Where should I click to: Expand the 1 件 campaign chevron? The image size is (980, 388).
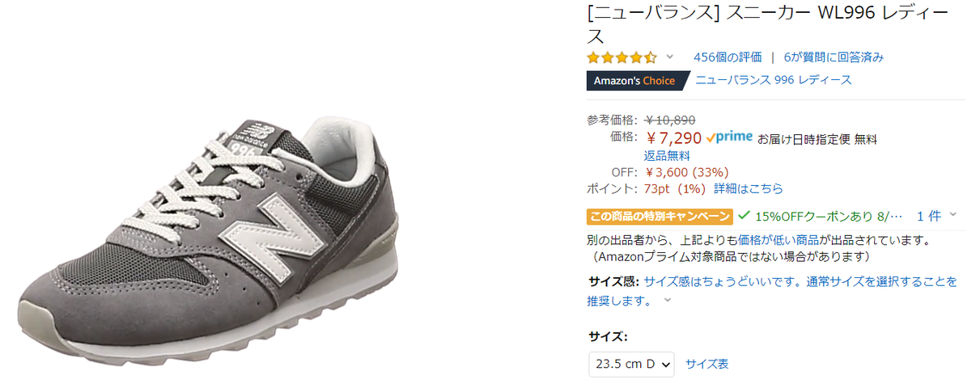(952, 214)
